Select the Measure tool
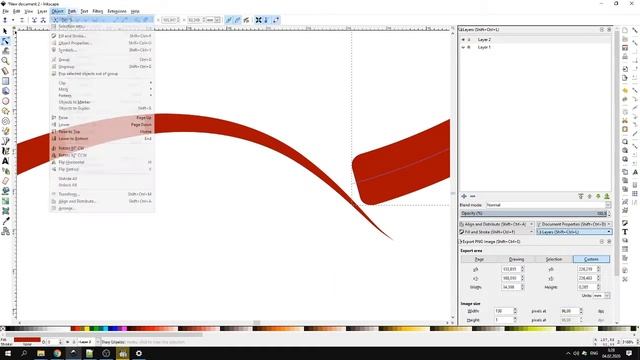The image size is (640, 360). coord(5,71)
